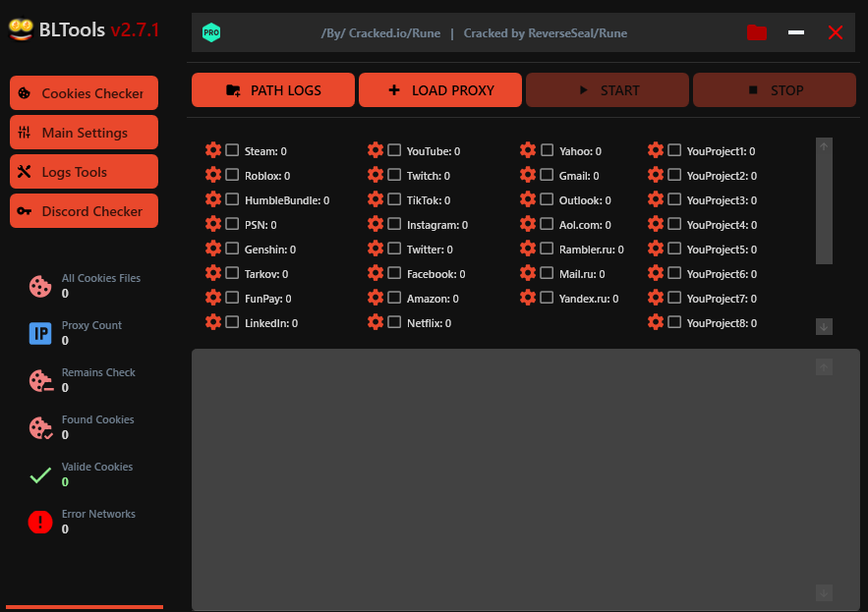This screenshot has width=868, height=612.
Task: Click the All Cookies Files cookie icon
Action: click(x=40, y=286)
